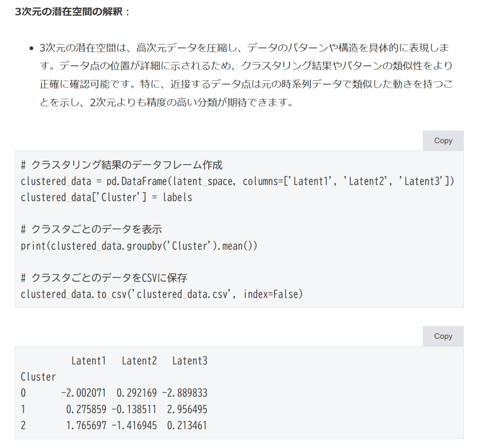Image resolution: width=477 pixels, height=448 pixels.
Task: Click the Latent2 column header in output
Action: pyautogui.click(x=139, y=361)
